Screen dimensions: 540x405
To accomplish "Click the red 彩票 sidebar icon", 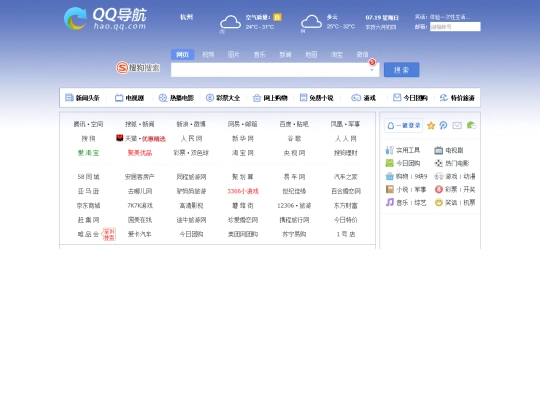I will coord(438,189).
